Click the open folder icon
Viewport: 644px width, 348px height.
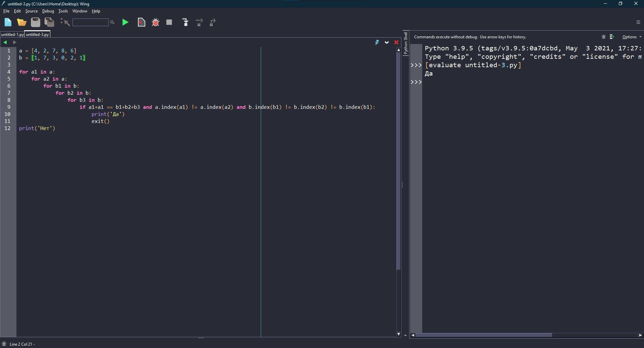coord(22,23)
